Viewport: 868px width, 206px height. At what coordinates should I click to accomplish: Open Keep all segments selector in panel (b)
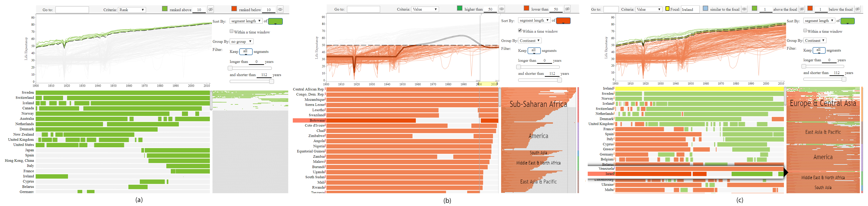click(534, 51)
